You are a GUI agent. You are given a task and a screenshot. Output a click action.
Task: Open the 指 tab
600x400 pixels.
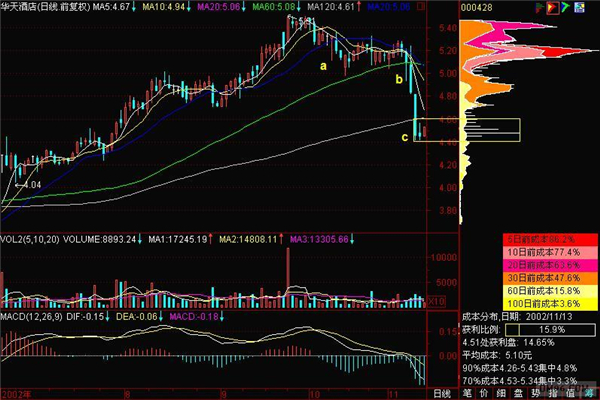tap(553, 393)
